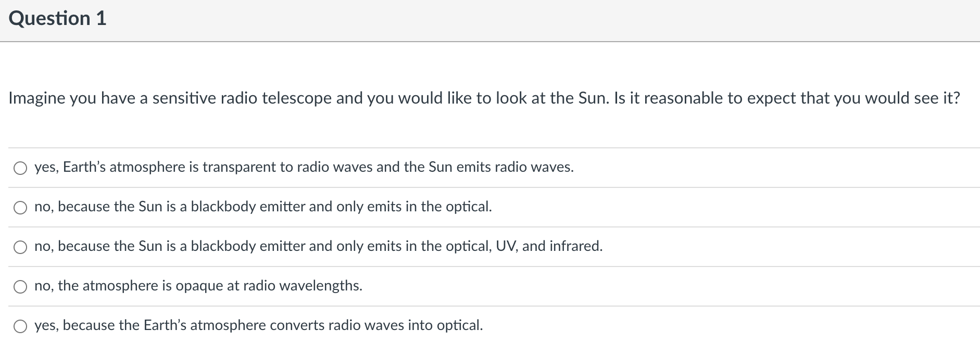Click the label 'no, the atmosphere is opaque'
The height and width of the screenshot is (355, 980).
pos(198,286)
